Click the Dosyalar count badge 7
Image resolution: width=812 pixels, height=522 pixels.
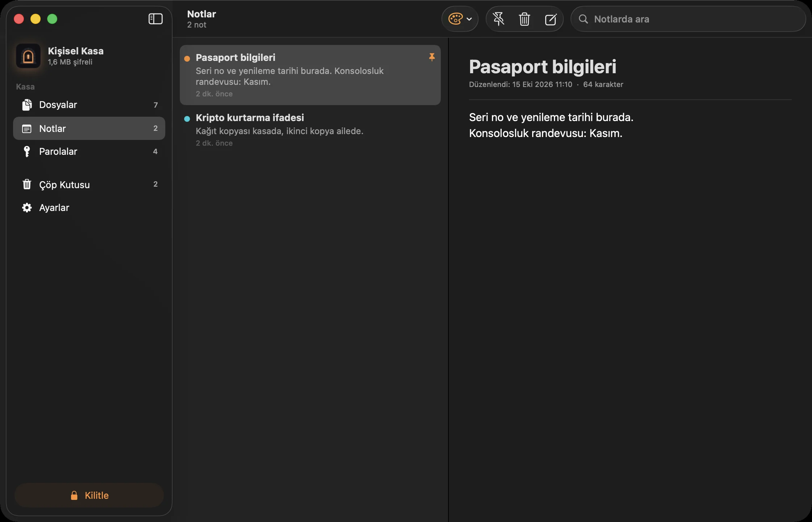point(156,105)
